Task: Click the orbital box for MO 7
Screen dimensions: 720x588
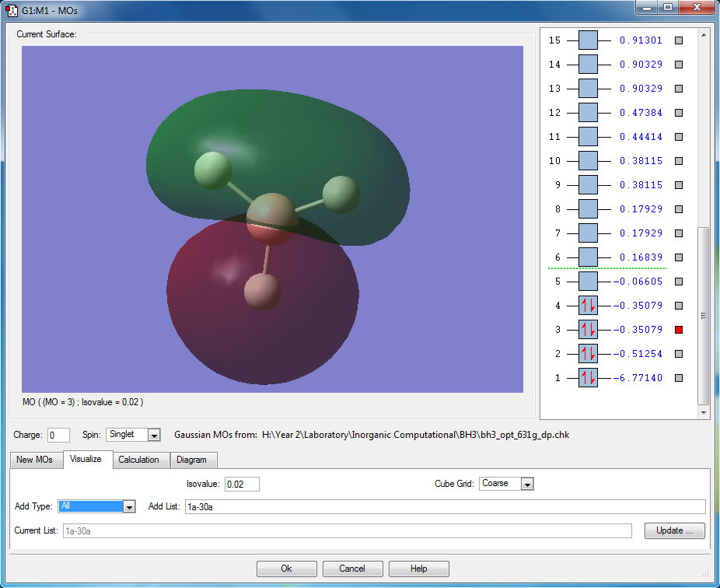Action: click(588, 233)
